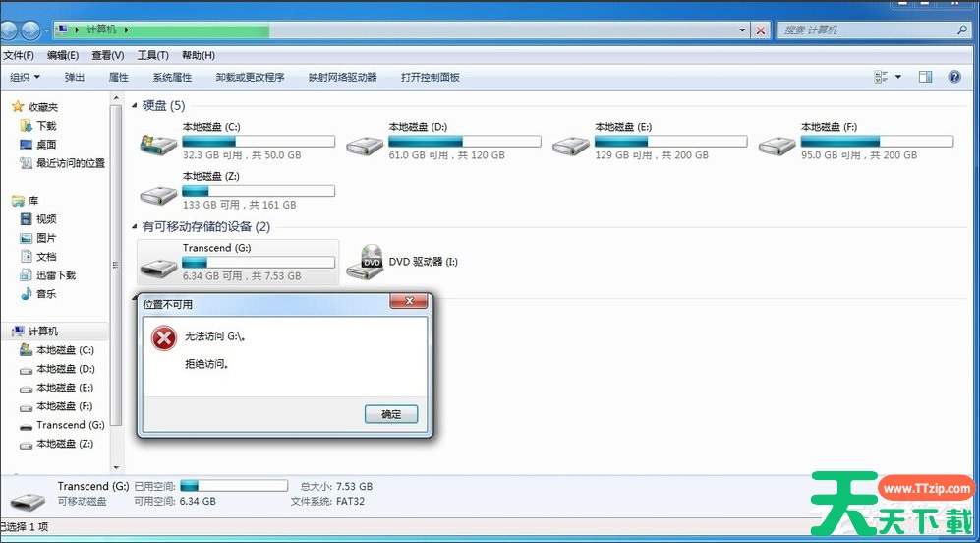Collapse the Hard Disks group section

tap(136, 105)
